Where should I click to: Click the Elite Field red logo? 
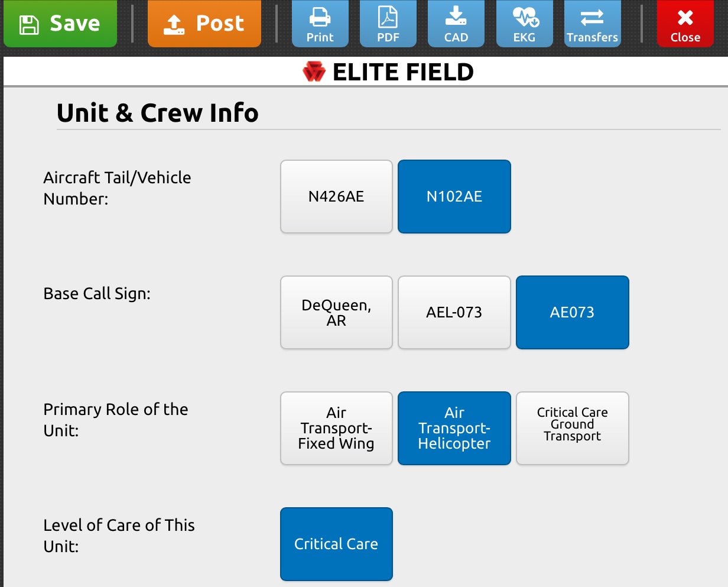click(314, 72)
